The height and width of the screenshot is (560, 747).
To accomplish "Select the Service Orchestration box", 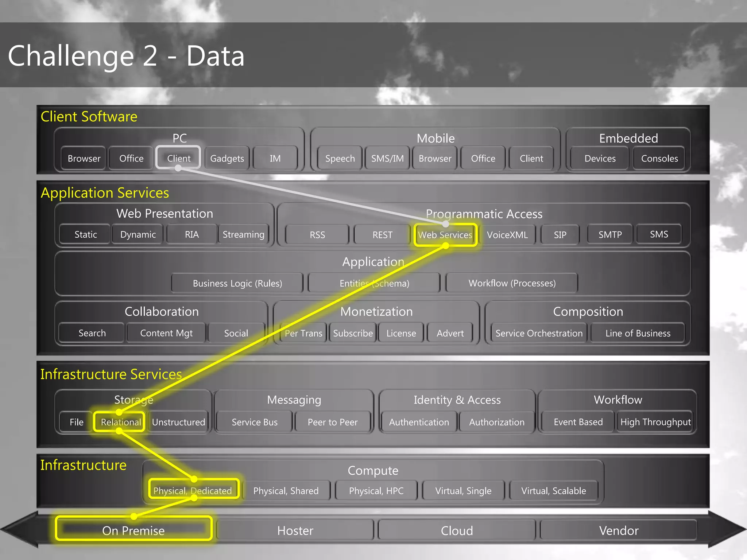I will tap(539, 333).
